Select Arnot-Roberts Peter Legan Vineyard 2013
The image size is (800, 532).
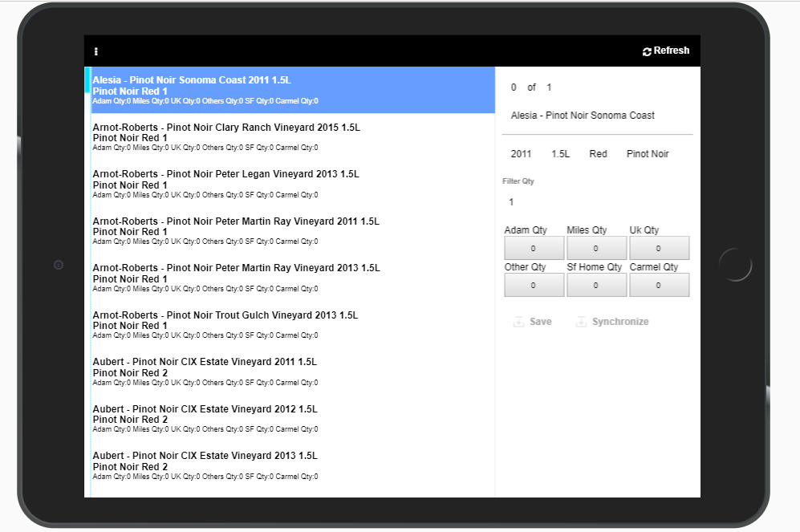coord(289,184)
